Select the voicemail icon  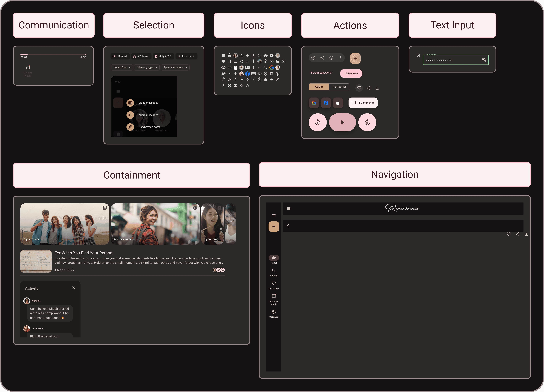click(x=230, y=67)
